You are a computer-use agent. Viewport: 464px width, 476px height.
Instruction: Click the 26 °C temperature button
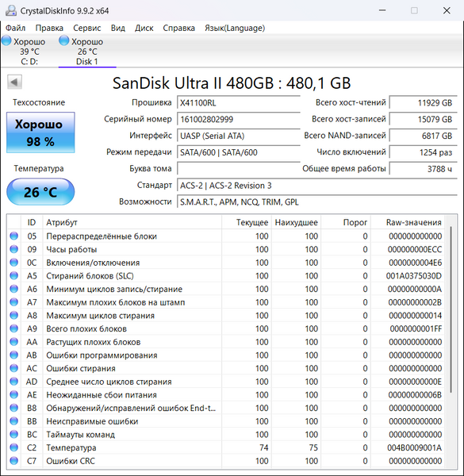pyautogui.click(x=40, y=192)
